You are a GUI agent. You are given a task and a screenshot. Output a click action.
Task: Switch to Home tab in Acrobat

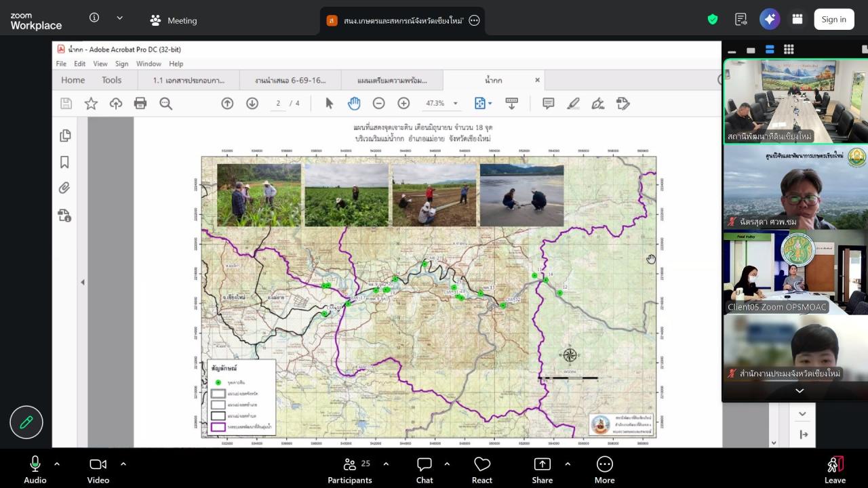pos(73,80)
